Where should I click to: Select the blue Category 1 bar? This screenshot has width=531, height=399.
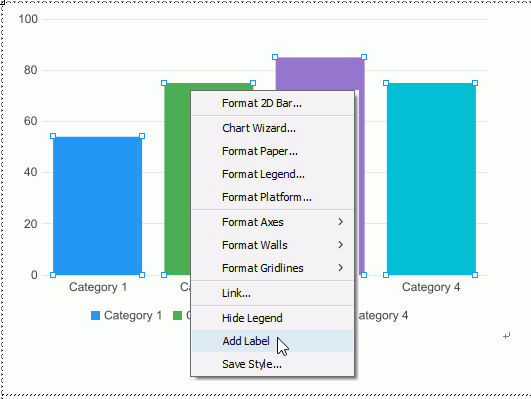coord(98,206)
